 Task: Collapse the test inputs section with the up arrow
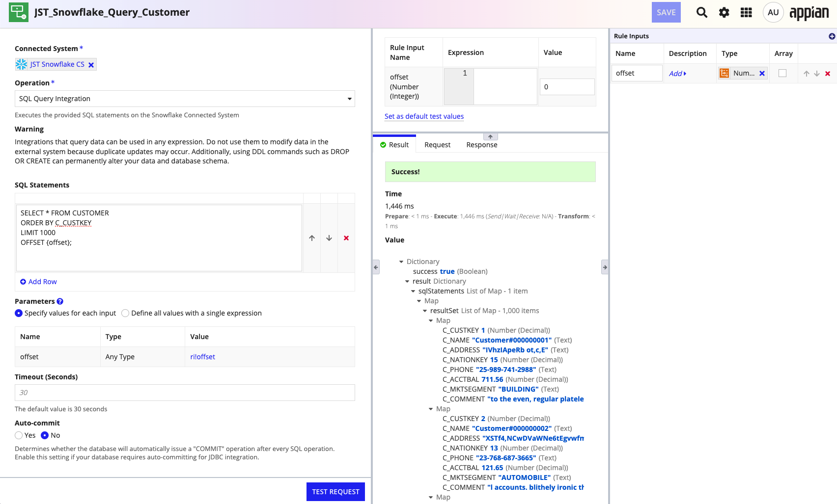(490, 136)
